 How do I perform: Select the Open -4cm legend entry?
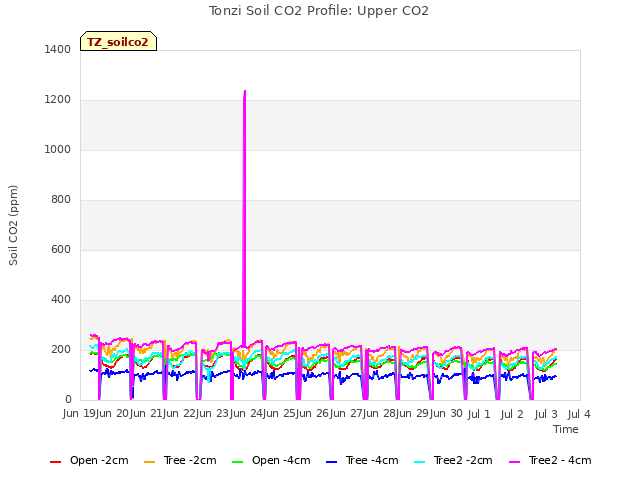pyautogui.click(x=271, y=460)
